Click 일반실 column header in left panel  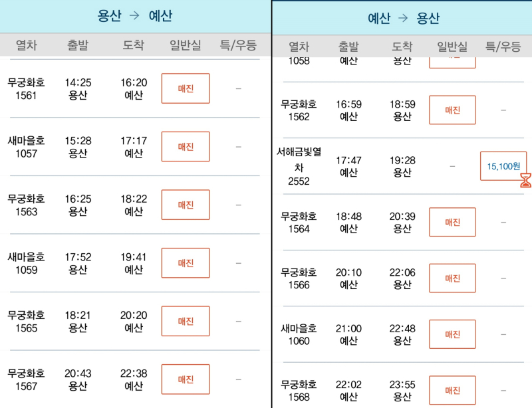point(186,45)
